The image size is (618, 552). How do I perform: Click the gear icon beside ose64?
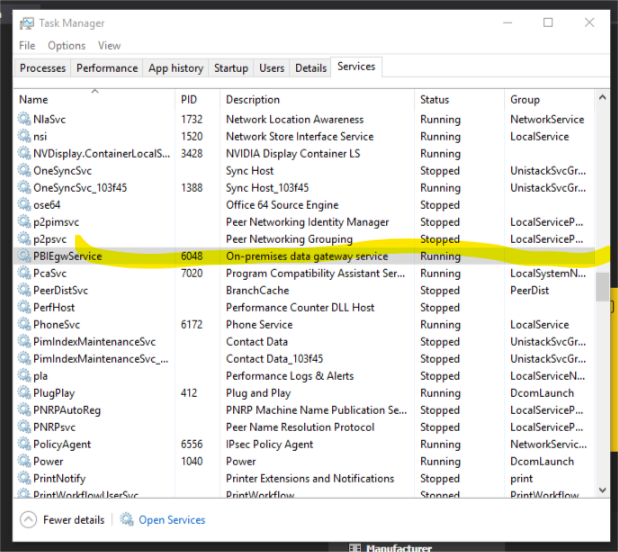click(x=24, y=204)
